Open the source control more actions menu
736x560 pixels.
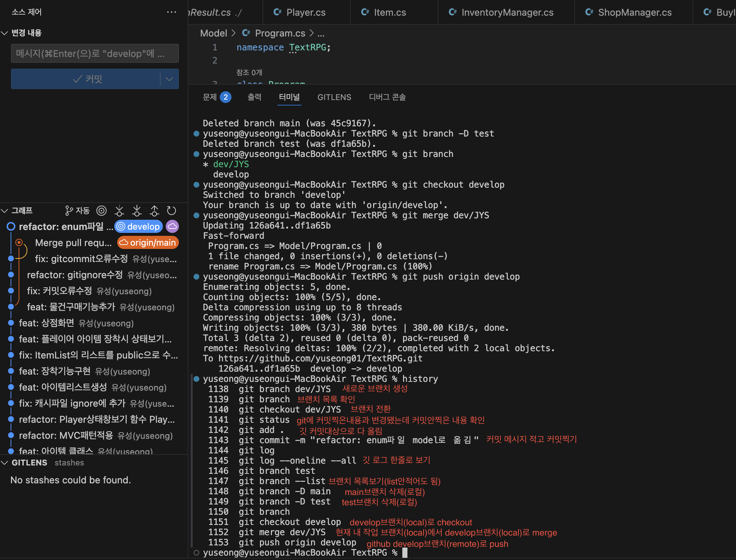click(171, 12)
